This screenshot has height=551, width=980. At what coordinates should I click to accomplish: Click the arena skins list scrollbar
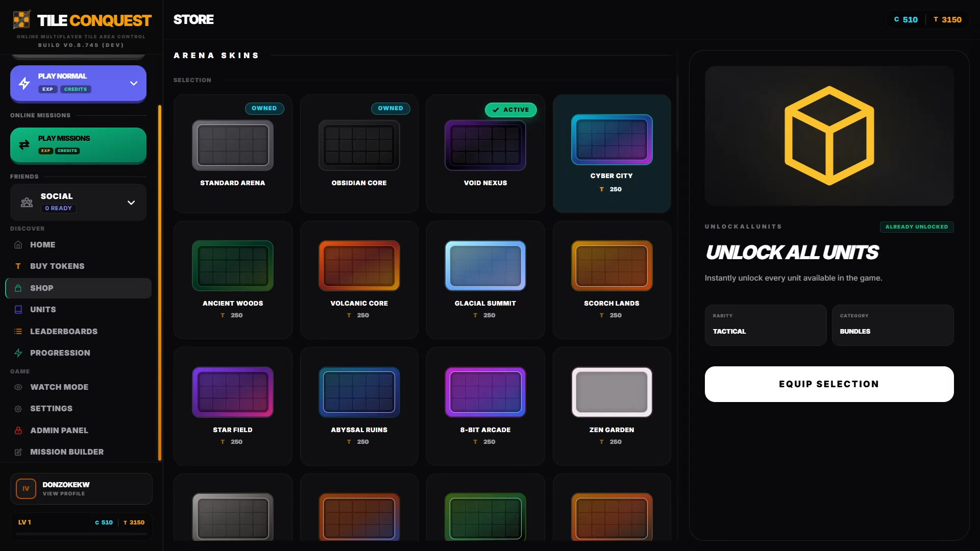click(x=677, y=114)
